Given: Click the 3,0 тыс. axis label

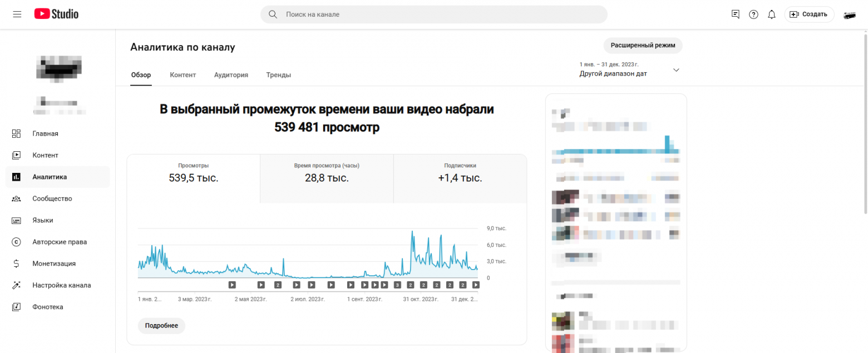Looking at the screenshot, I should click(x=496, y=261).
